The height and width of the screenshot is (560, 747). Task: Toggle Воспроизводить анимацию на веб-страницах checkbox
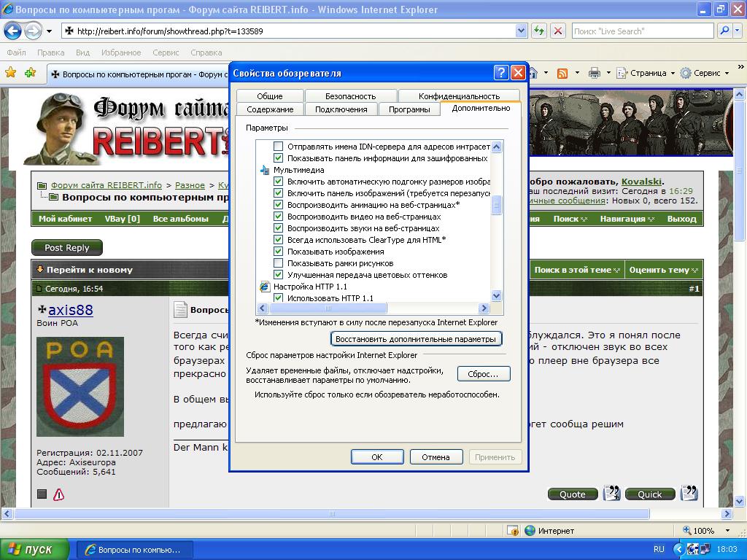click(x=278, y=205)
